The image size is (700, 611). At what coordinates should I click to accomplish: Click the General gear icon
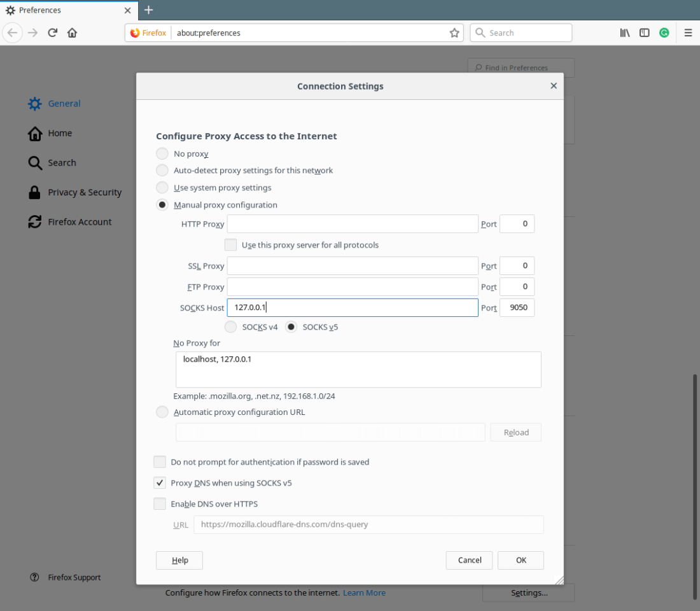(35, 104)
